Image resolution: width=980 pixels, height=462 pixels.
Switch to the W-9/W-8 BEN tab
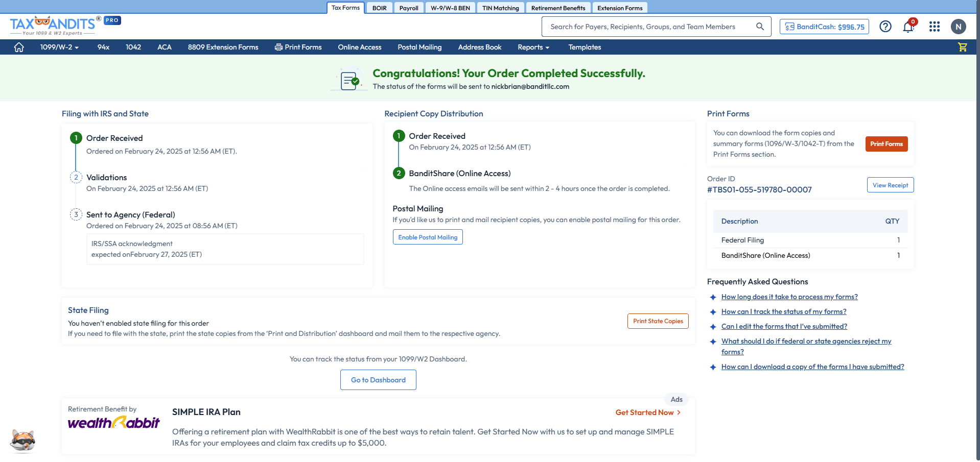pos(450,8)
